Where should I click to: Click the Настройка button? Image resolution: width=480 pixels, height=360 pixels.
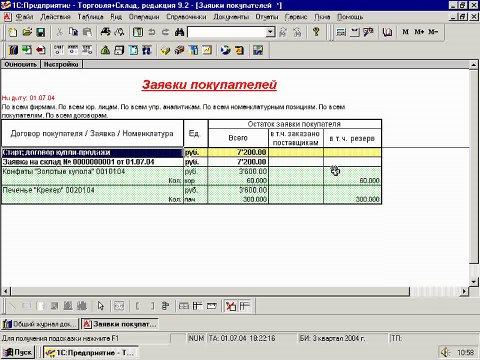point(61,64)
